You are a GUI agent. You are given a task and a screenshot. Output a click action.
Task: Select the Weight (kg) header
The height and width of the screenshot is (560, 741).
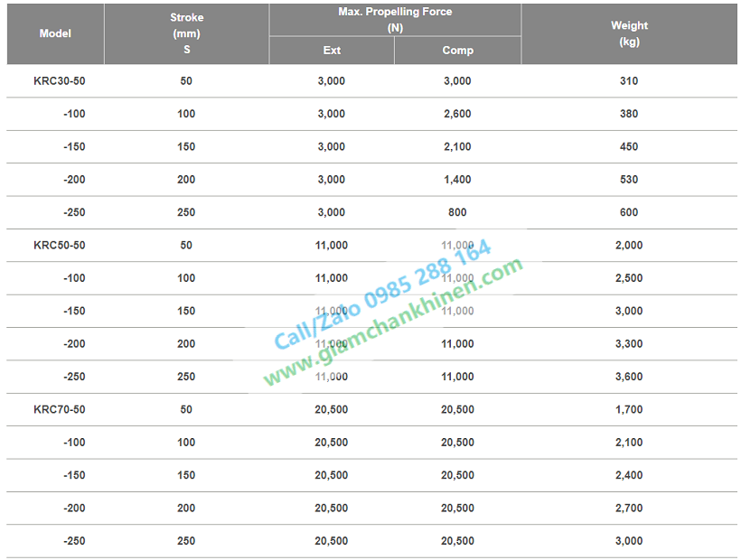click(629, 33)
